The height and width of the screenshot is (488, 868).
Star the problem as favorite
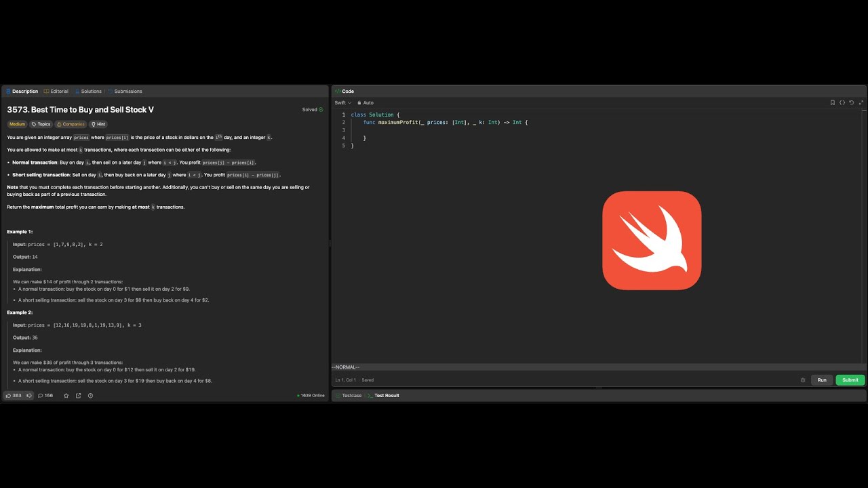point(66,396)
